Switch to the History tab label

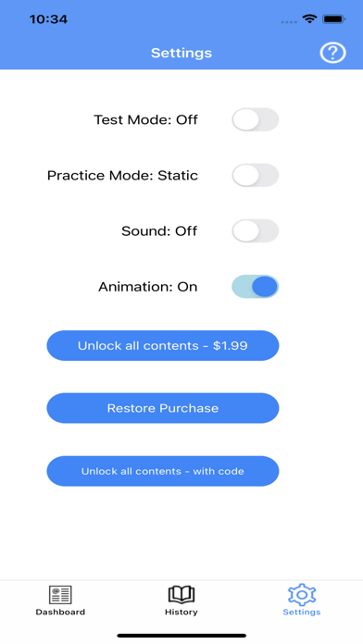pyautogui.click(x=181, y=612)
